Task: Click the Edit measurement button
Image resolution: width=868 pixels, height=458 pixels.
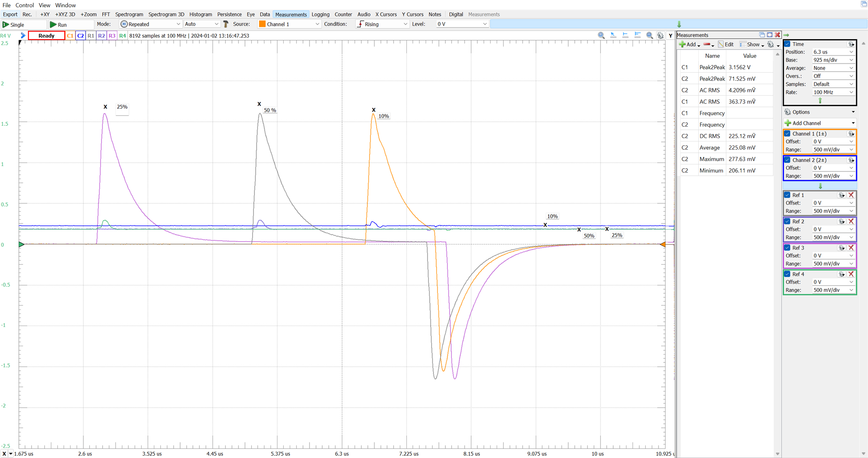Action: [x=726, y=45]
